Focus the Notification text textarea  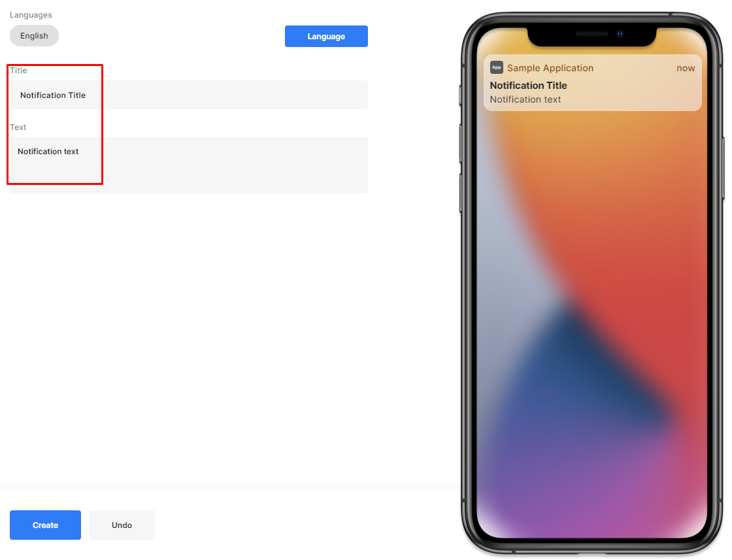(x=189, y=165)
